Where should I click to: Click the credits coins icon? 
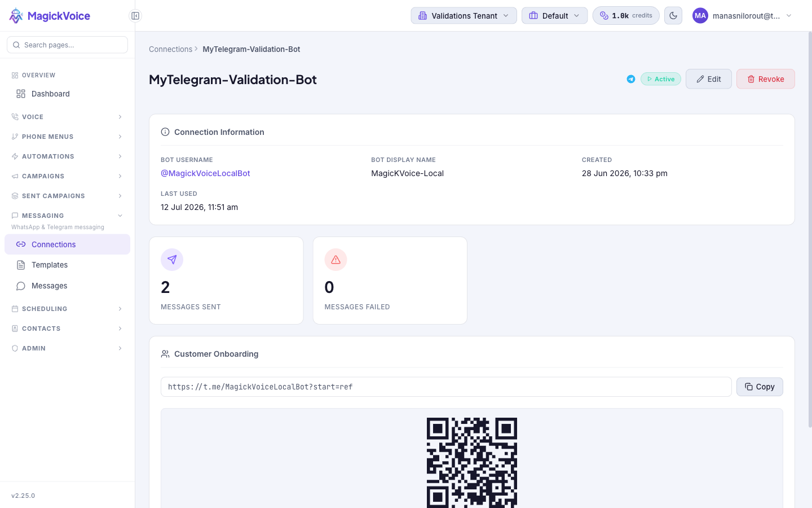604,16
